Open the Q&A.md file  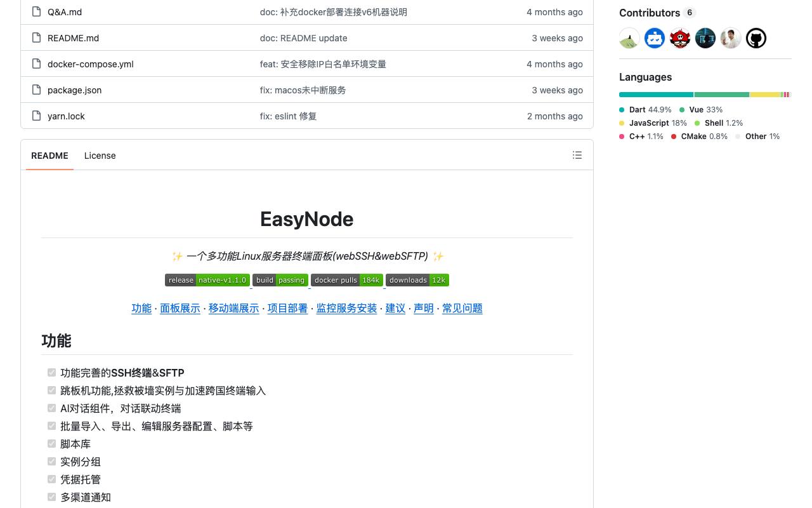point(65,12)
